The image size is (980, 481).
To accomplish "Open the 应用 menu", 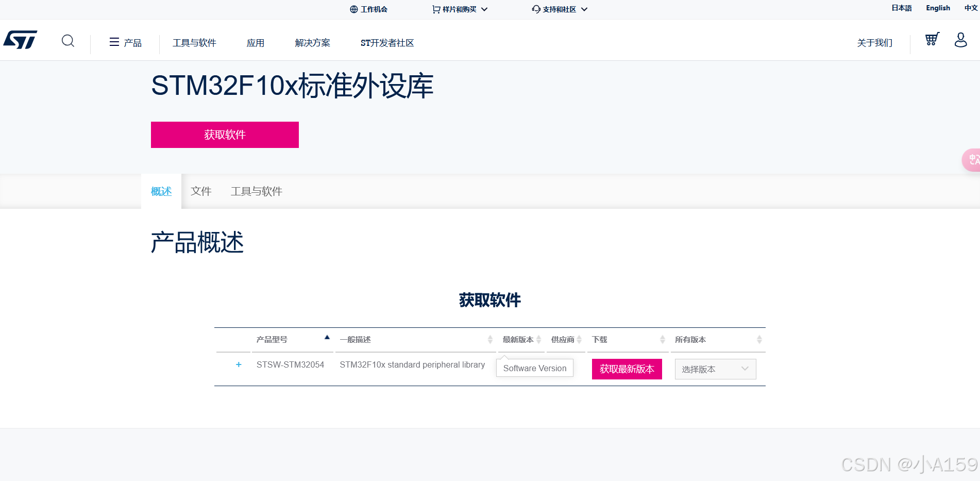I will pos(256,43).
